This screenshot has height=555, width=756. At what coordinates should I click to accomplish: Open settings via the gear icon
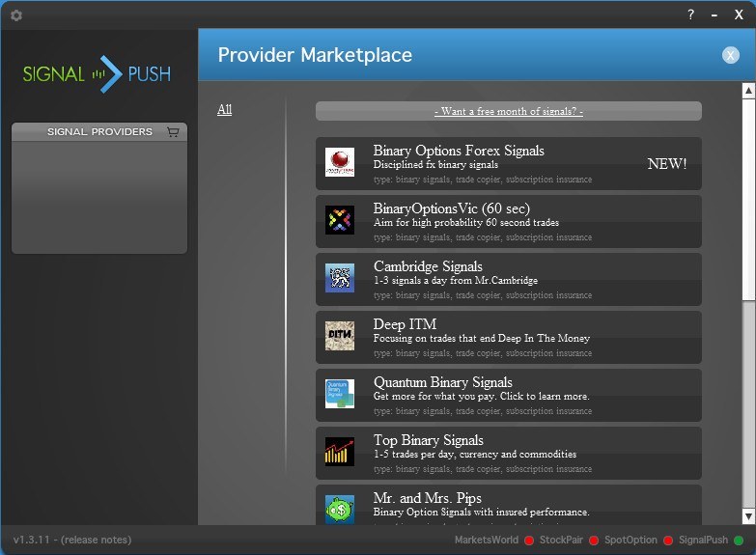point(16,15)
